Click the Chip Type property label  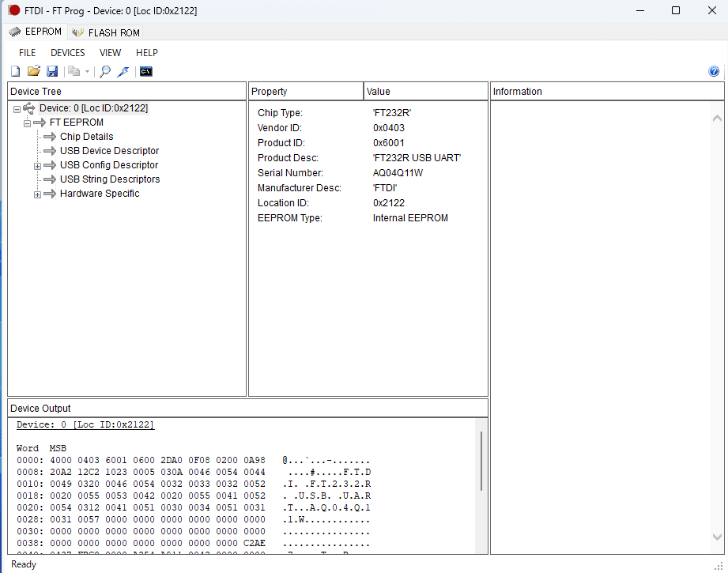pos(280,113)
